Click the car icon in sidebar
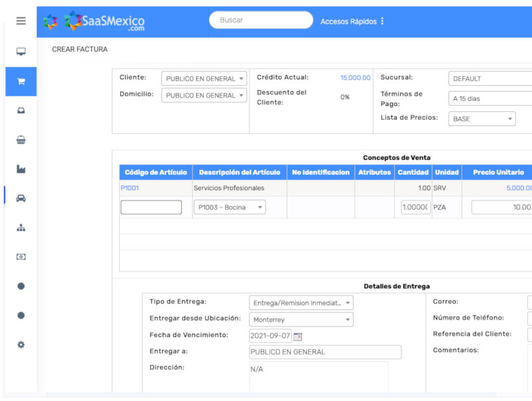The width and height of the screenshot is (532, 401). tap(21, 198)
